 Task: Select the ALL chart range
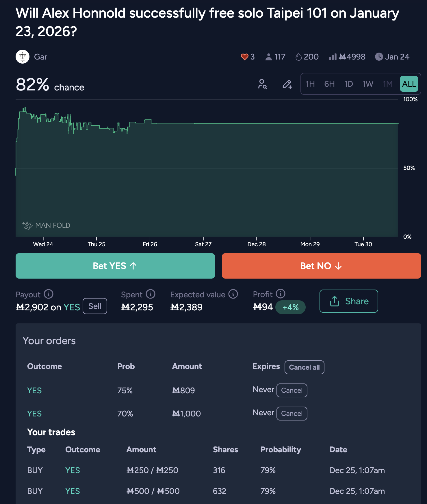click(409, 84)
